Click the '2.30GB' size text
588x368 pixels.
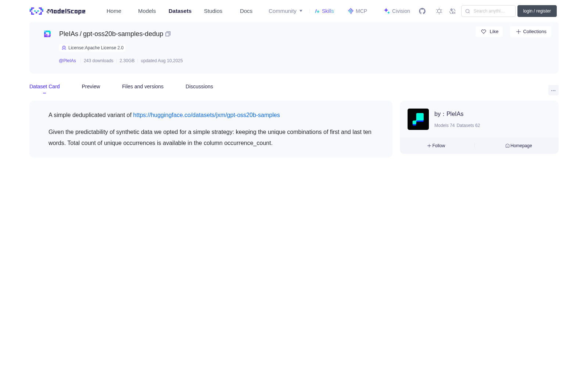click(127, 61)
